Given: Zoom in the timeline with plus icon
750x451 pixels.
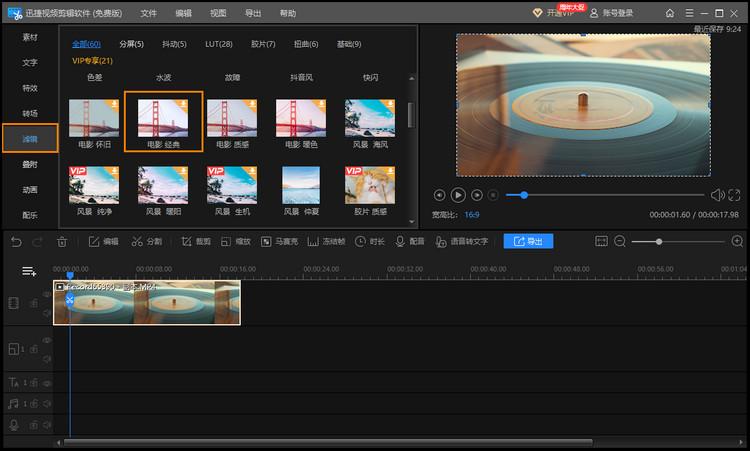Looking at the screenshot, I should click(737, 242).
